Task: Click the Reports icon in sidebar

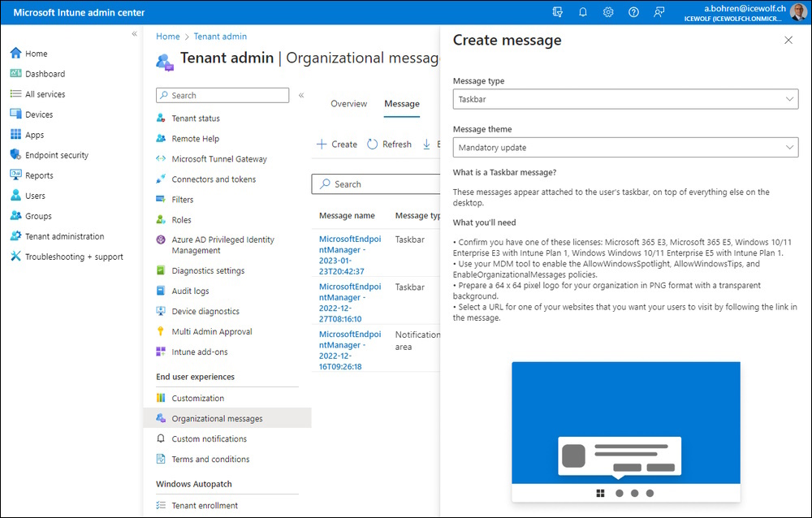Action: point(16,175)
